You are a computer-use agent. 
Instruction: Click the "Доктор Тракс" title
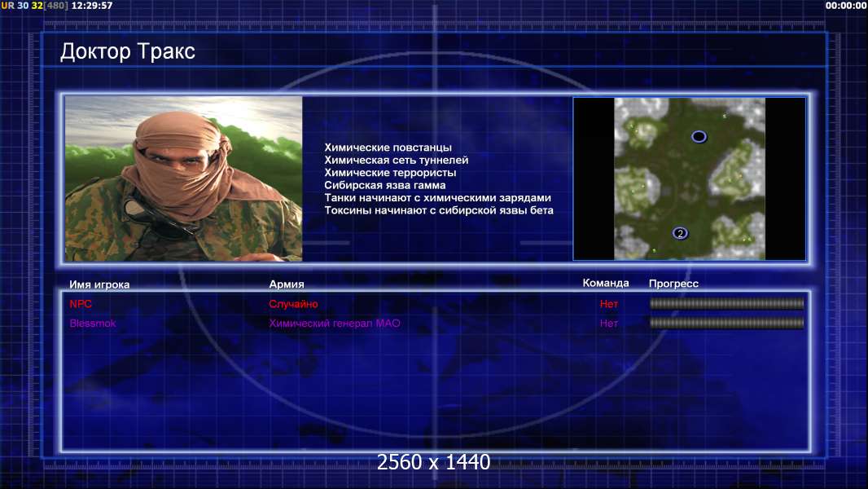[x=128, y=51]
